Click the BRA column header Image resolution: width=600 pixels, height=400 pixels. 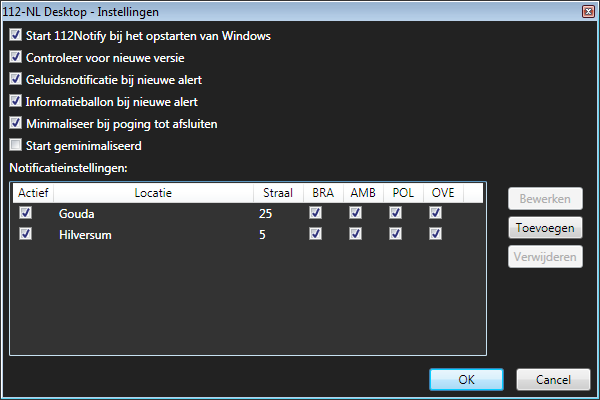point(323,193)
